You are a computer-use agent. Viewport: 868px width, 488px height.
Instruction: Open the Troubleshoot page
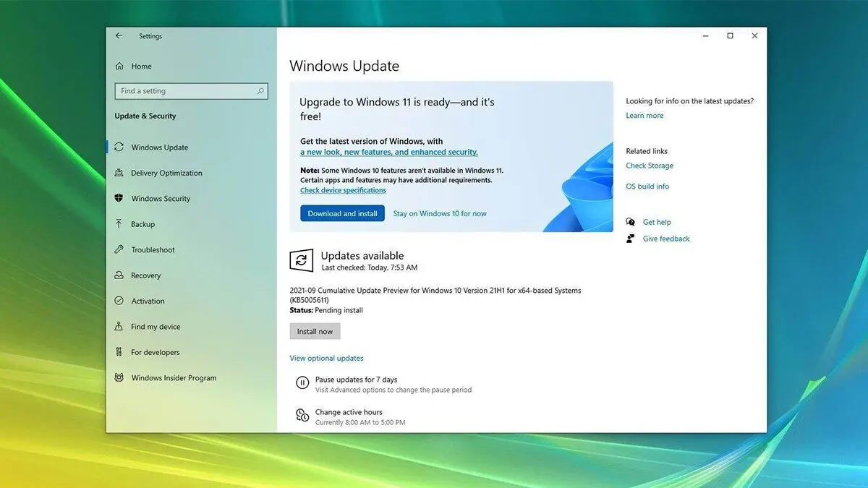[x=153, y=250]
